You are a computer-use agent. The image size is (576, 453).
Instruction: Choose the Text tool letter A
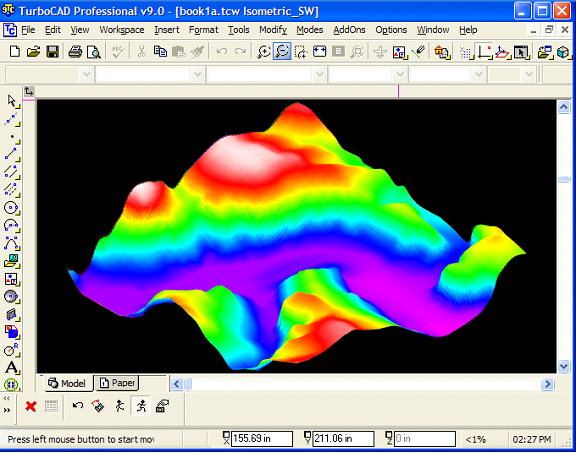11,367
